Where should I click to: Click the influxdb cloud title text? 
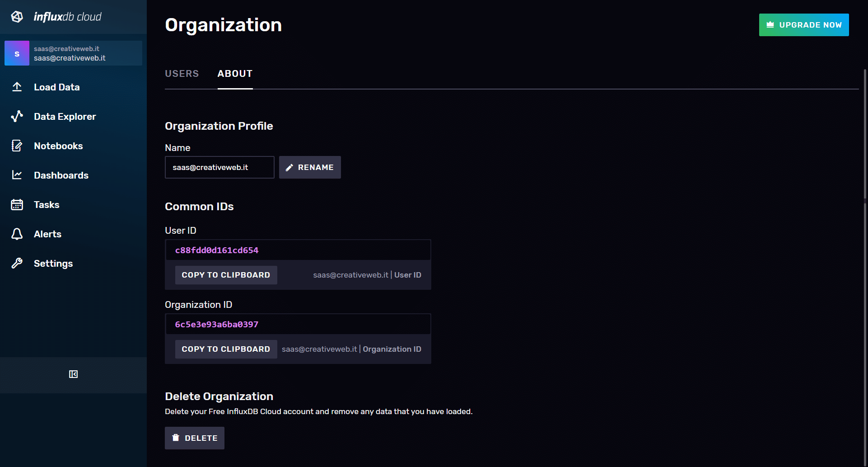[68, 17]
